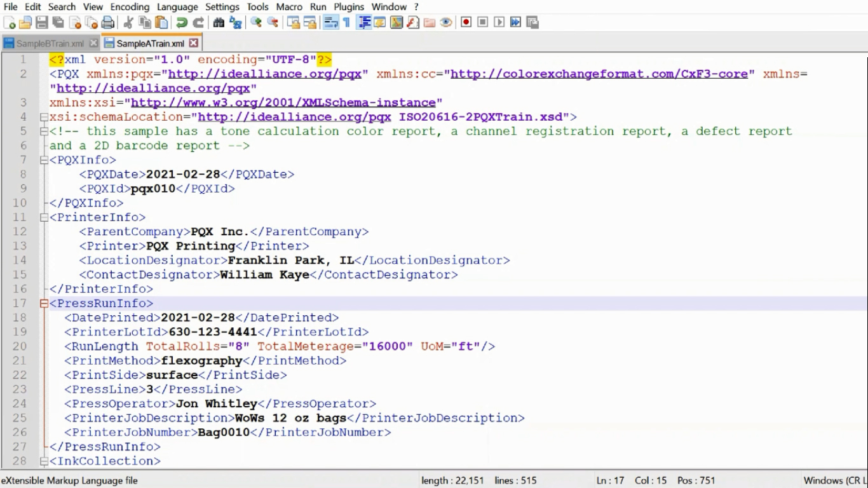Open the Window menu
The width and height of the screenshot is (868, 488).
[389, 6]
